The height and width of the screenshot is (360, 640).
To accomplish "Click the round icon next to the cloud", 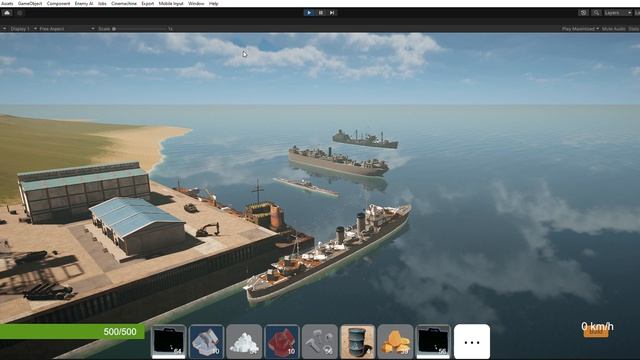I will tap(19, 13).
